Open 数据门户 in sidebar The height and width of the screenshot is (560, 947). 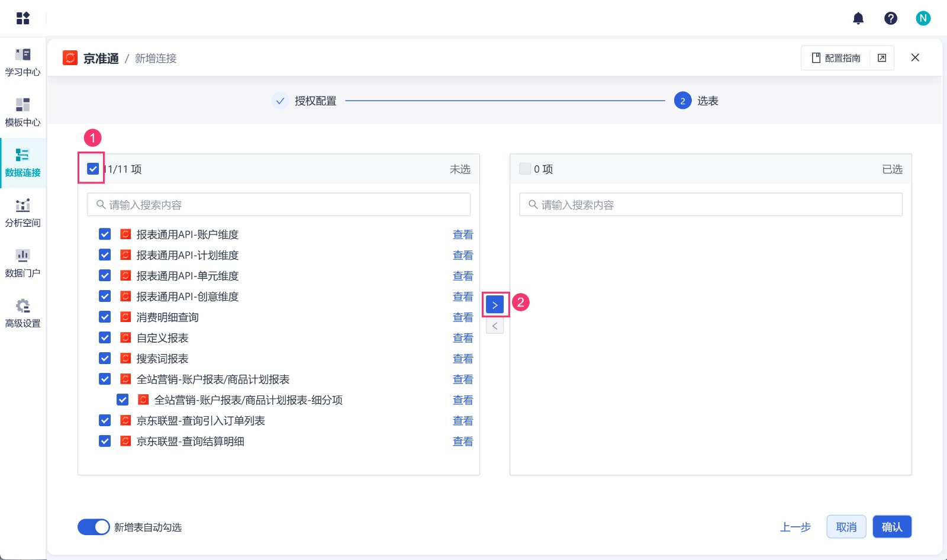click(x=22, y=264)
